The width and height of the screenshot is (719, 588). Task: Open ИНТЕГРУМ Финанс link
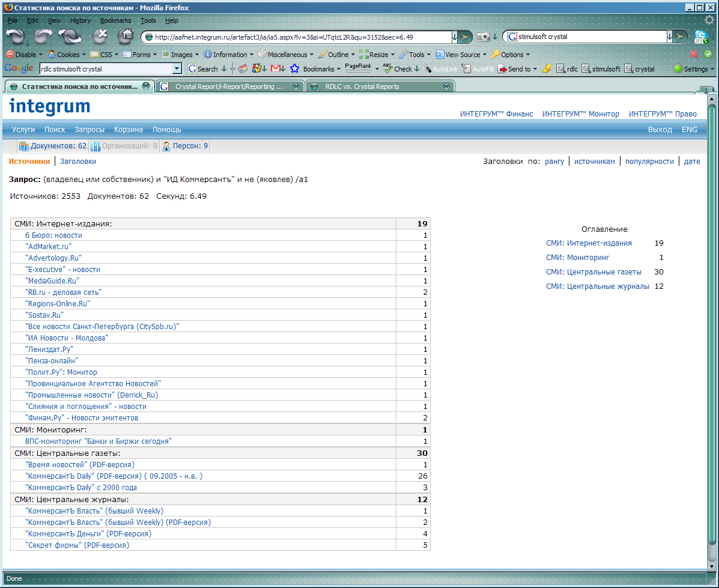496,114
